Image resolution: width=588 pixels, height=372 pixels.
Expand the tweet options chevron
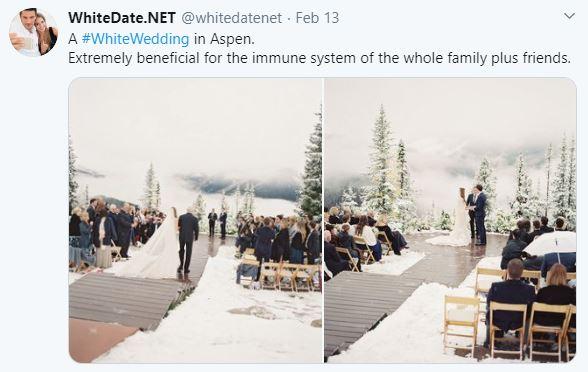[569, 16]
